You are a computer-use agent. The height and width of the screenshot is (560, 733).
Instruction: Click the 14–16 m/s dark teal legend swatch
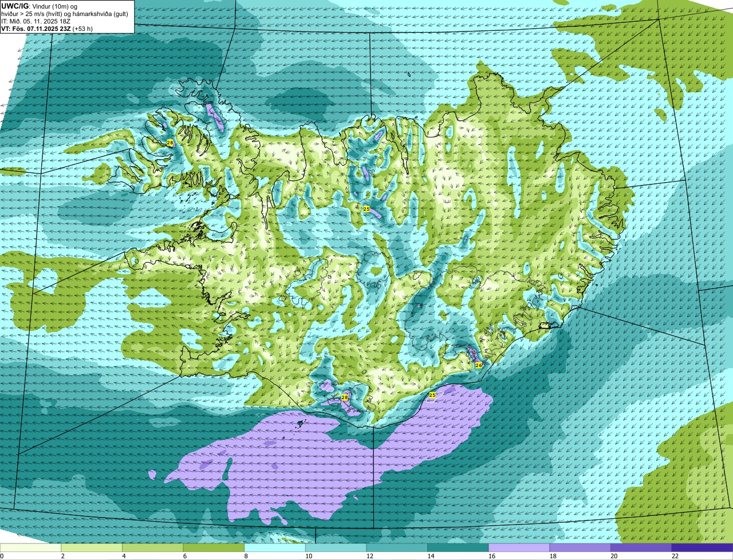(458, 547)
